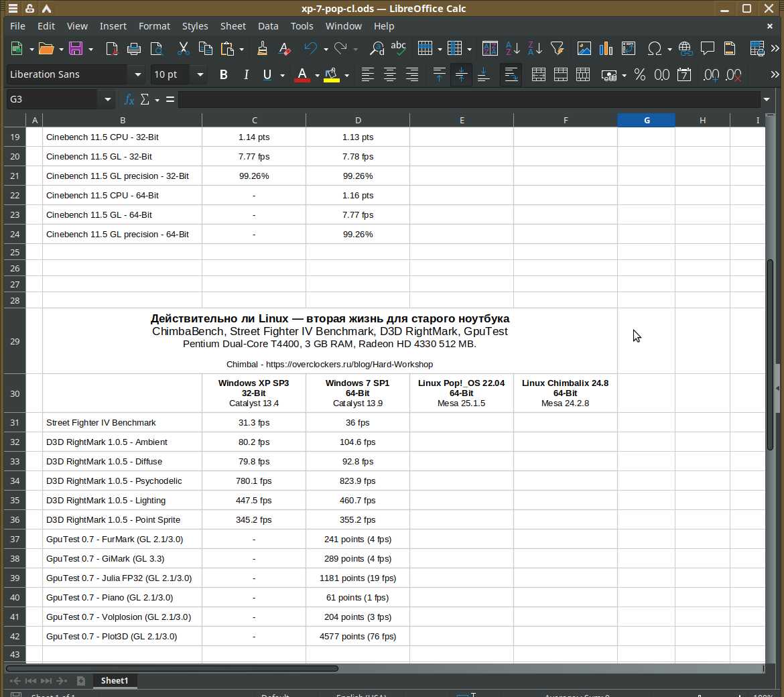The height and width of the screenshot is (697, 784).
Task: Insert an image via toolbar icon
Action: [584, 49]
